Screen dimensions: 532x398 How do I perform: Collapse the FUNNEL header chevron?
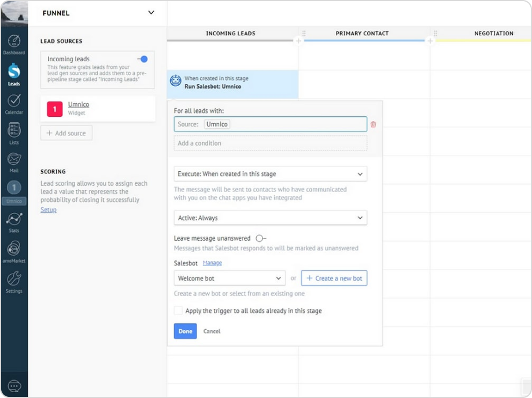[150, 12]
